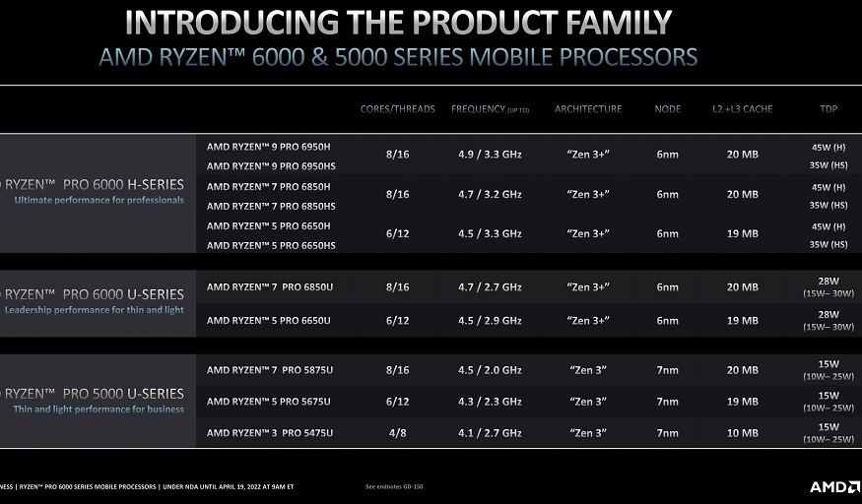
Task: Select AMD Ryzen 7 PRO 6850H model name
Action: (268, 187)
